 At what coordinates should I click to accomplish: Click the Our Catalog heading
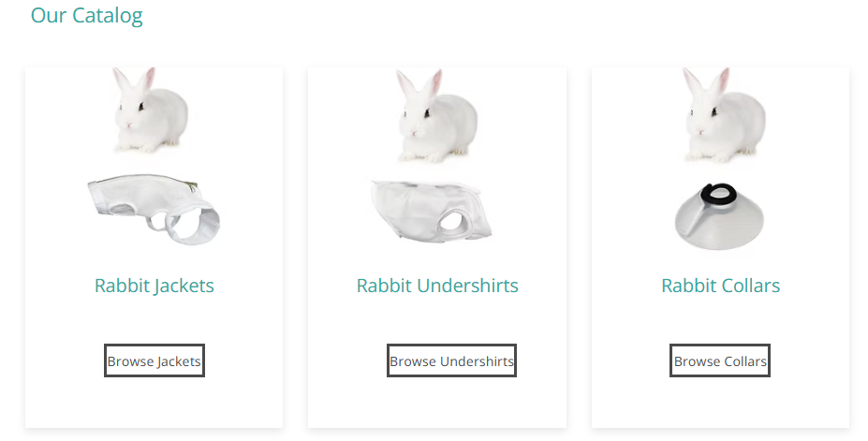tap(87, 15)
